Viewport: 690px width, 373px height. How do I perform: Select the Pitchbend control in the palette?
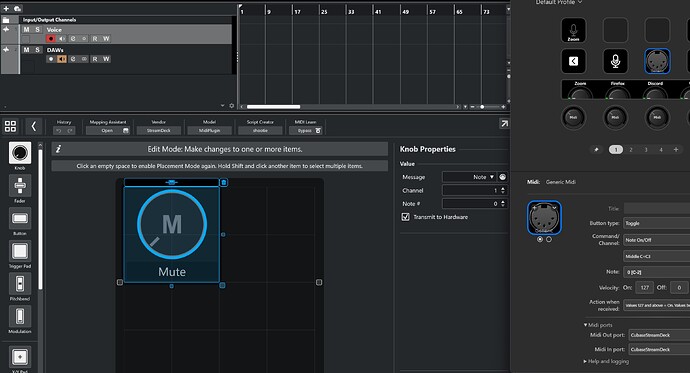tap(20, 284)
